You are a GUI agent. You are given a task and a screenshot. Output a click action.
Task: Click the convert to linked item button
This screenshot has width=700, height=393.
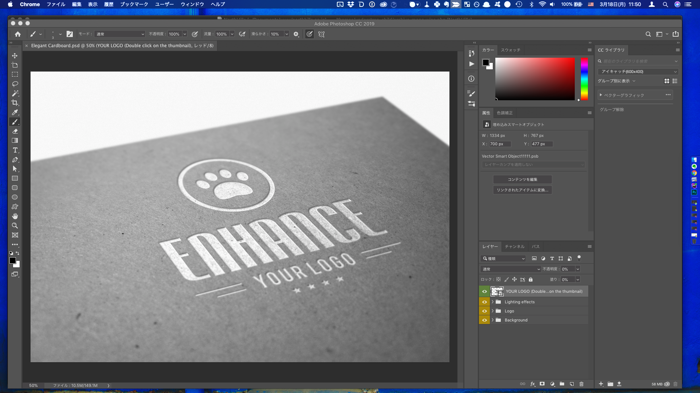tap(522, 190)
